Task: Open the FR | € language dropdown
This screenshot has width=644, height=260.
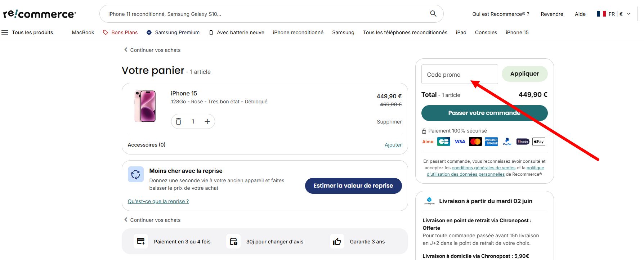Action: pyautogui.click(x=614, y=14)
